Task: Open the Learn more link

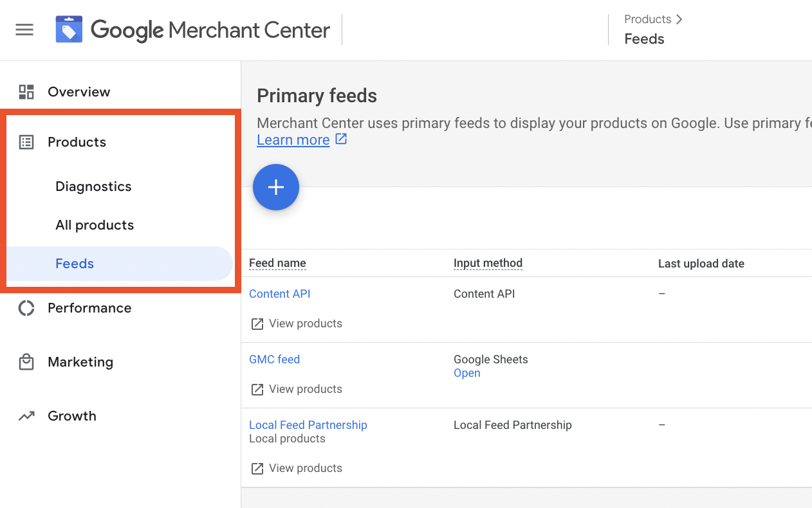Action: point(293,140)
